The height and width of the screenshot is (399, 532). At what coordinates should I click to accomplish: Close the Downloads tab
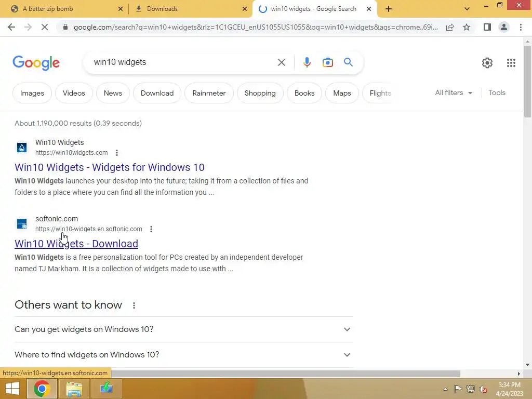pos(245,9)
